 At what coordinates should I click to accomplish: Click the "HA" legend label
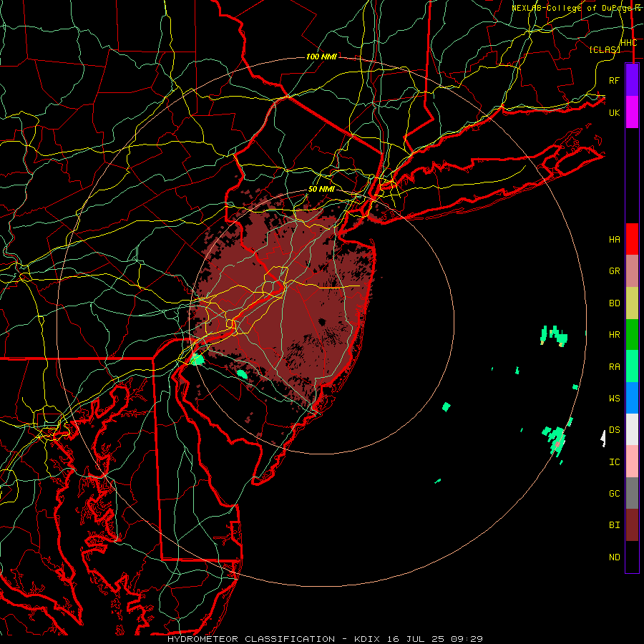614,240
